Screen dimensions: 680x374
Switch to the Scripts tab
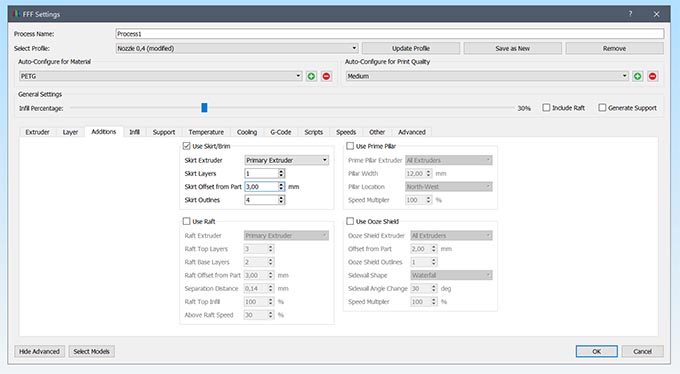click(314, 132)
